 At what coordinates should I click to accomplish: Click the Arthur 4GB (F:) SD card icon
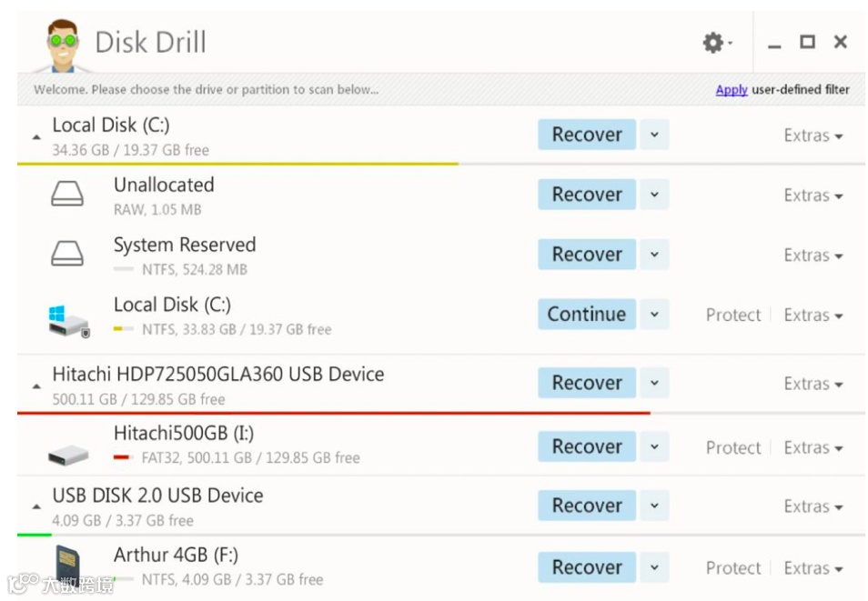click(67, 565)
